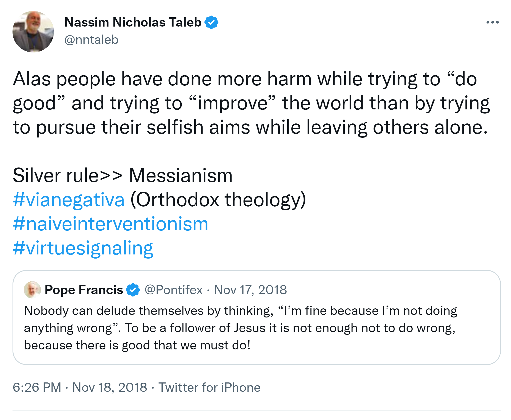Open the #naiveinterventionism hashtag
This screenshot has height=420, width=511.
click(x=110, y=224)
